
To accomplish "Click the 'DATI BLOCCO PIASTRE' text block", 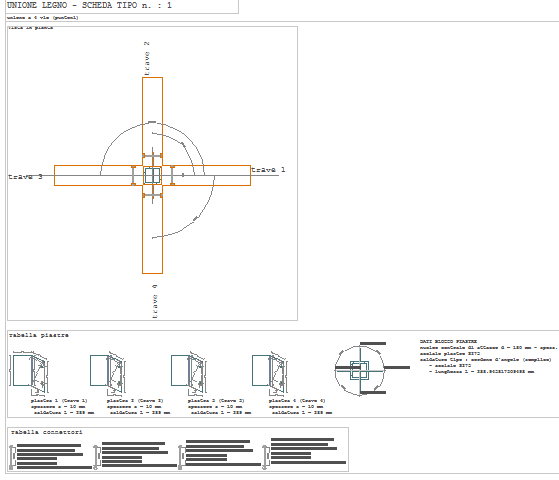I will click(488, 357).
